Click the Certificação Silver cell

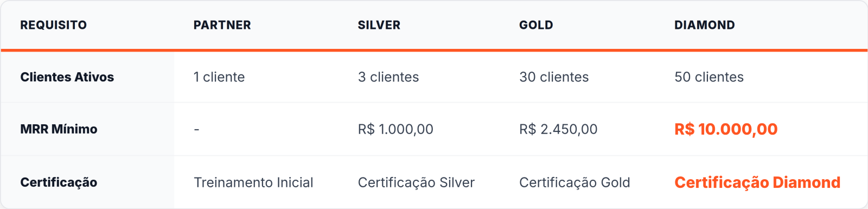click(416, 182)
